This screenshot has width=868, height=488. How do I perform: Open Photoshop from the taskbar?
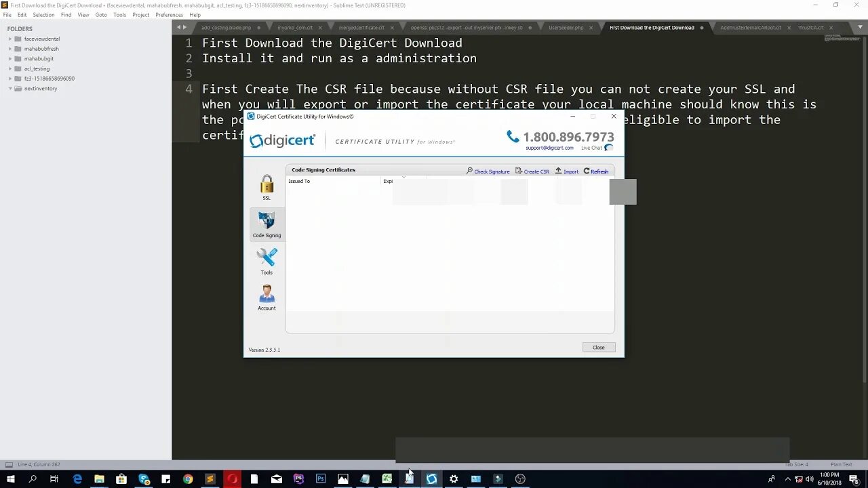[321, 479]
